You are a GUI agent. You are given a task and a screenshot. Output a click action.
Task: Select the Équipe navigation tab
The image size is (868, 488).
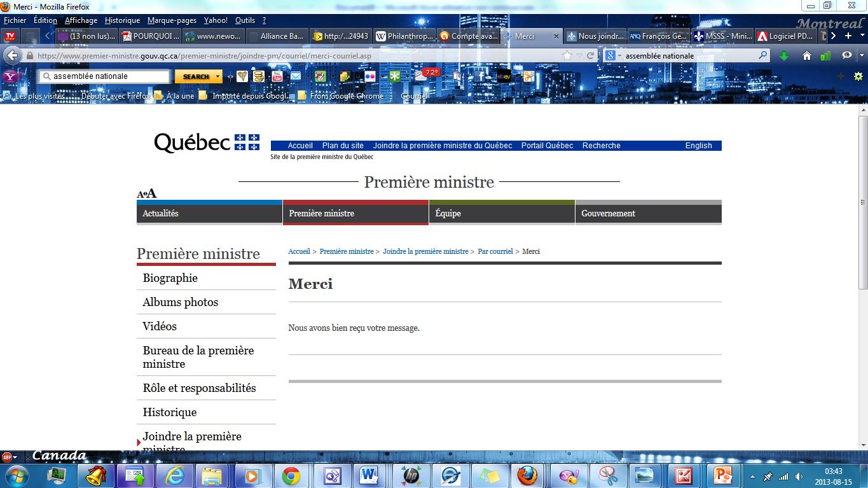(448, 214)
